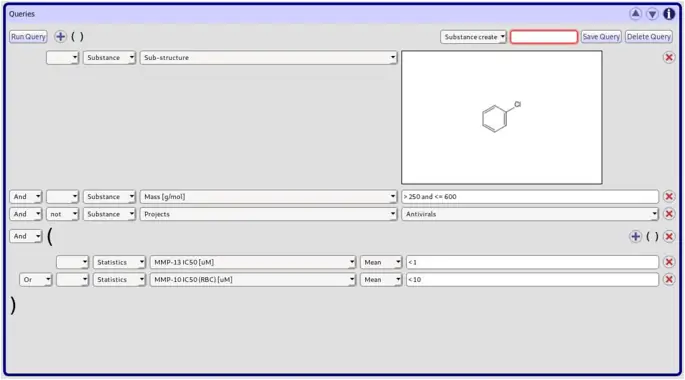685x380 pixels.
Task: Delete the Projects Antivirals condition row
Action: [669, 214]
